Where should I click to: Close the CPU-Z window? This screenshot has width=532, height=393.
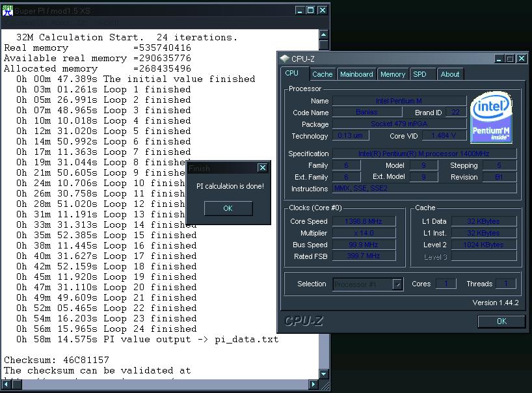522,59
